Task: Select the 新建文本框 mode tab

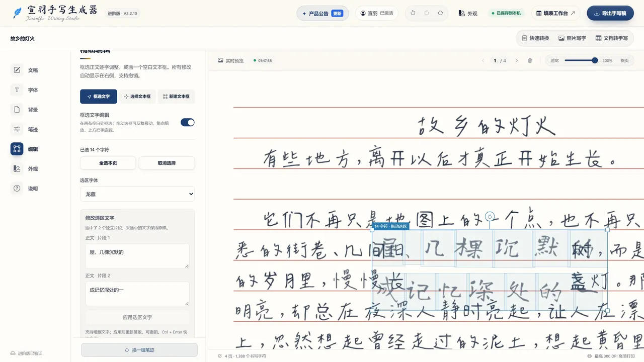Action: (176, 97)
